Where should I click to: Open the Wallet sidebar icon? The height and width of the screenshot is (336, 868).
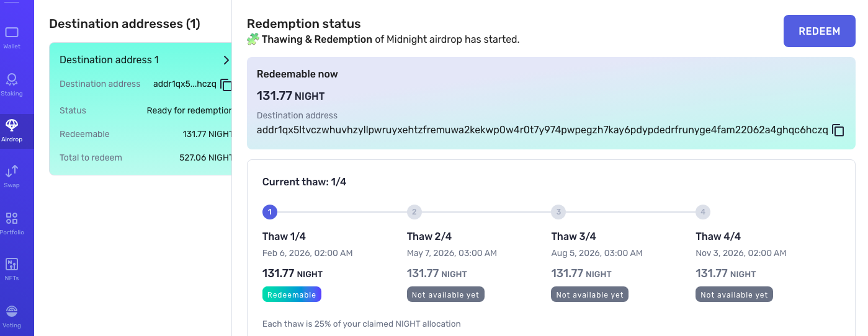11,33
